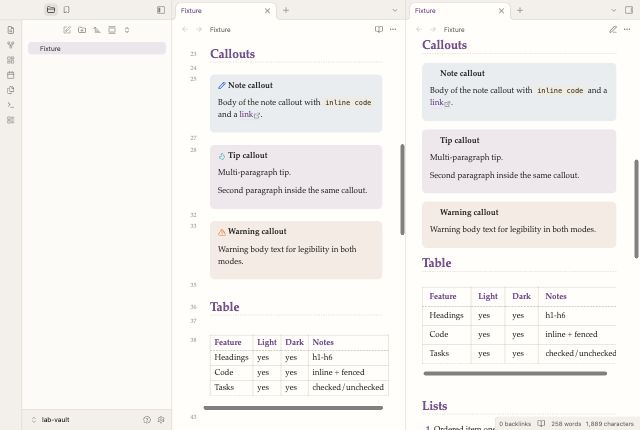640x430 pixels.
Task: Open the command palette ribbon icon
Action: [11, 105]
